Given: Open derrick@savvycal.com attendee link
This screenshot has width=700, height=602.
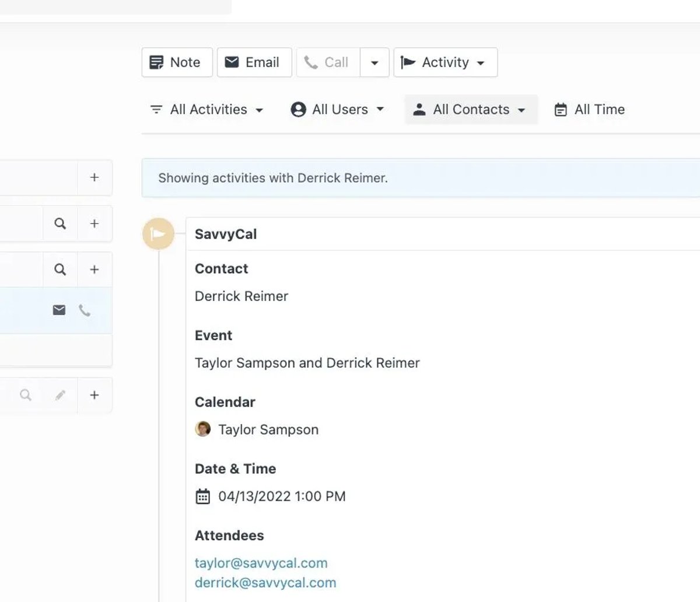Looking at the screenshot, I should pyautogui.click(x=265, y=583).
